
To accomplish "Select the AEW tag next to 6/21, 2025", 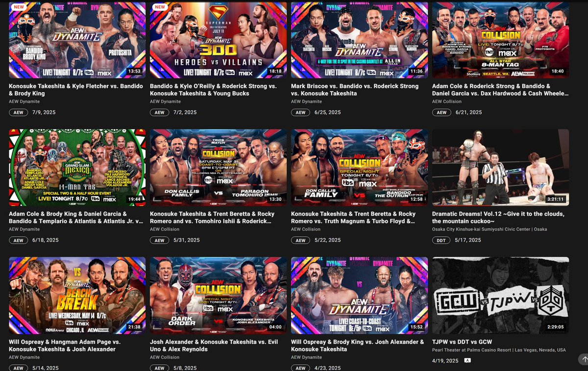I will pos(441,112).
